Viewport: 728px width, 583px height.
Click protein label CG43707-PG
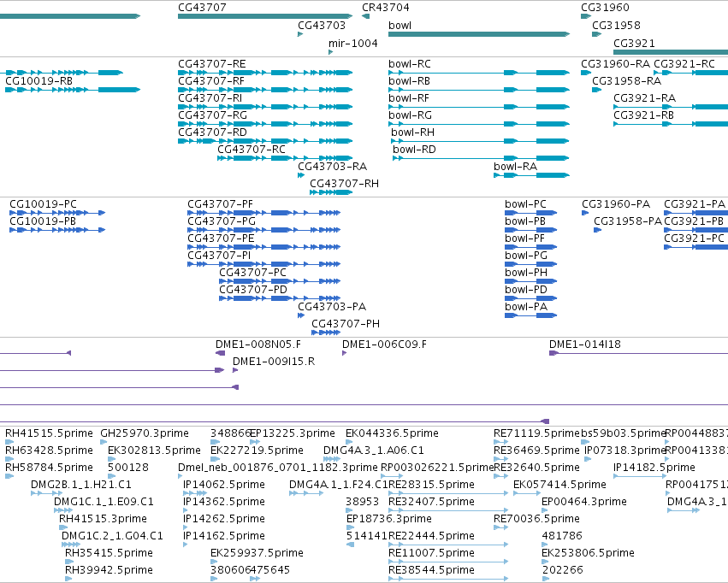[222, 221]
